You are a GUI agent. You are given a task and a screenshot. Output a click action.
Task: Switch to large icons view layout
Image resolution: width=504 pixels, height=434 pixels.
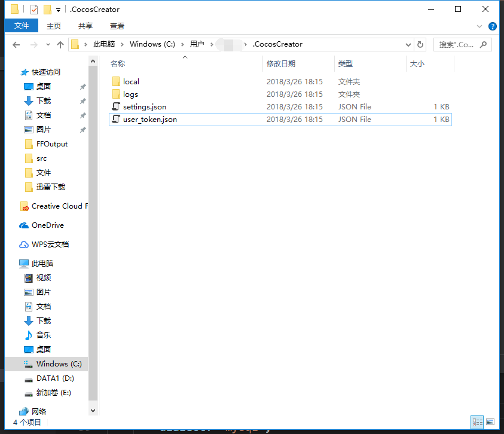coord(490,422)
